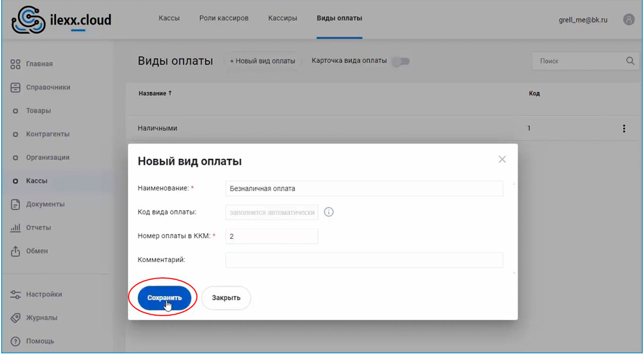
Task: Click info icon next to payment code field
Action: (328, 212)
